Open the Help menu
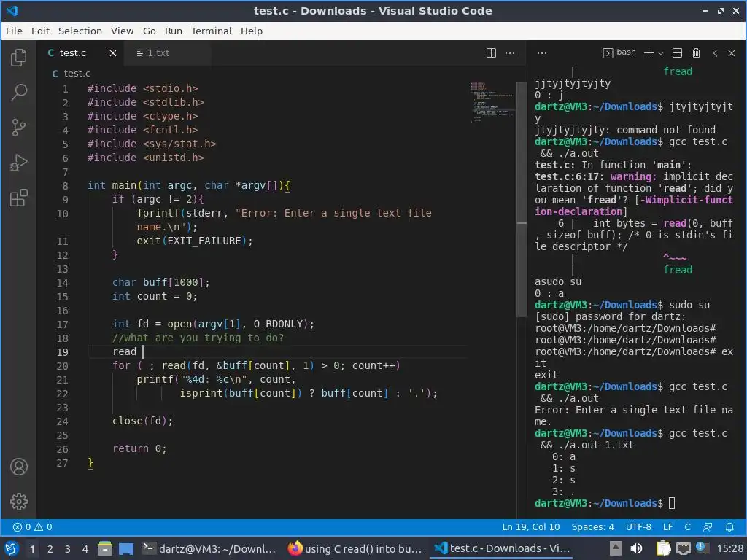The width and height of the screenshot is (747, 560). pyautogui.click(x=252, y=31)
